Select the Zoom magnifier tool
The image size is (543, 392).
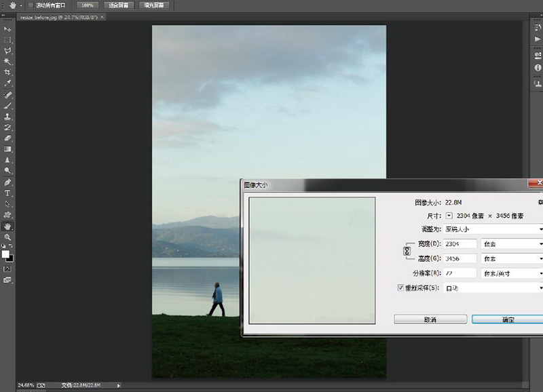[8, 237]
